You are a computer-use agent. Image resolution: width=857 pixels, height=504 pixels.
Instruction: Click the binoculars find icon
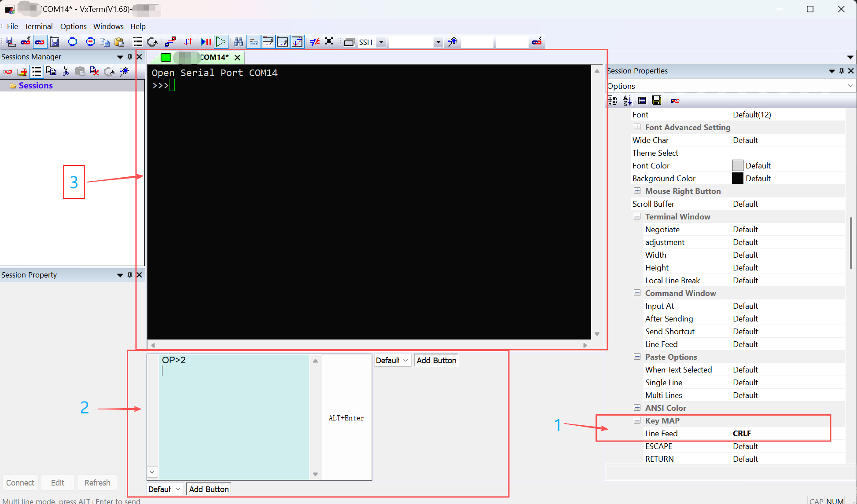[x=239, y=42]
